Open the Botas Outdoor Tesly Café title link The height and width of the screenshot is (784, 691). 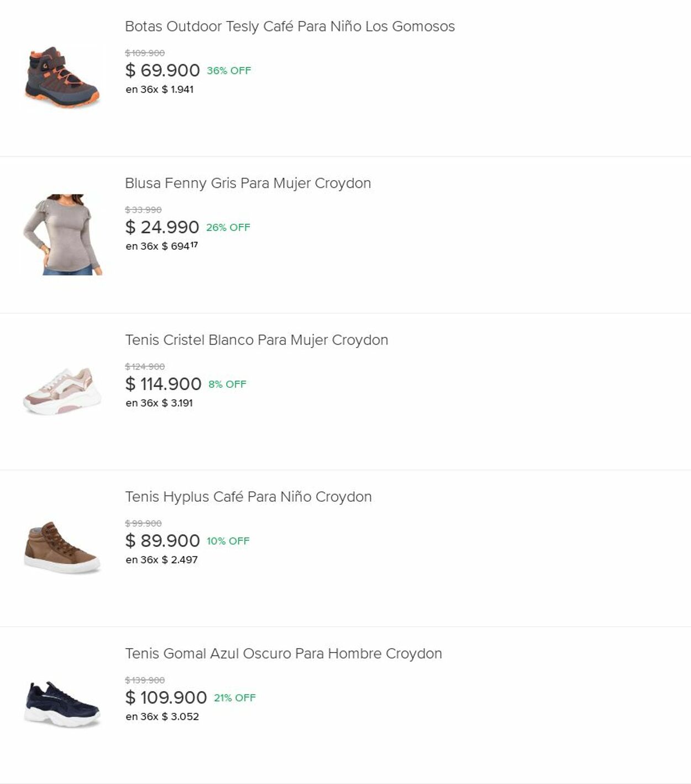[290, 27]
